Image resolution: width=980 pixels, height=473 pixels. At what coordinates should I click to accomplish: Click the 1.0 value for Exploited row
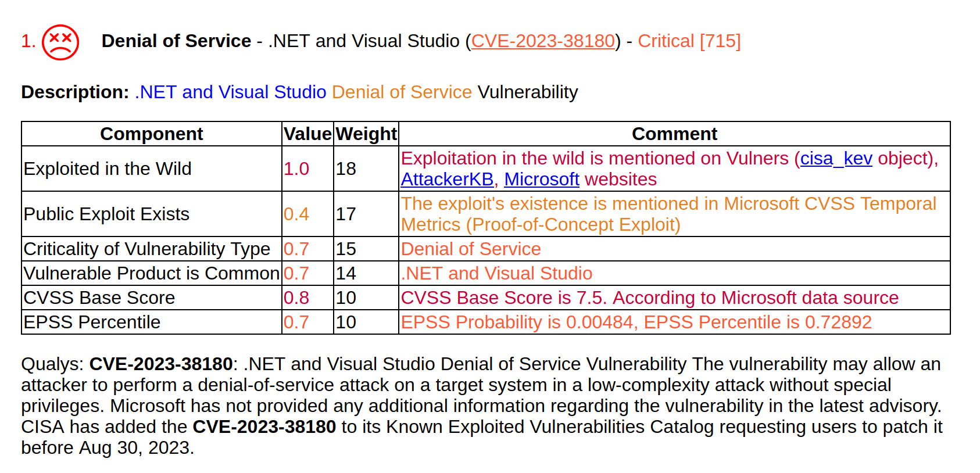pos(296,169)
